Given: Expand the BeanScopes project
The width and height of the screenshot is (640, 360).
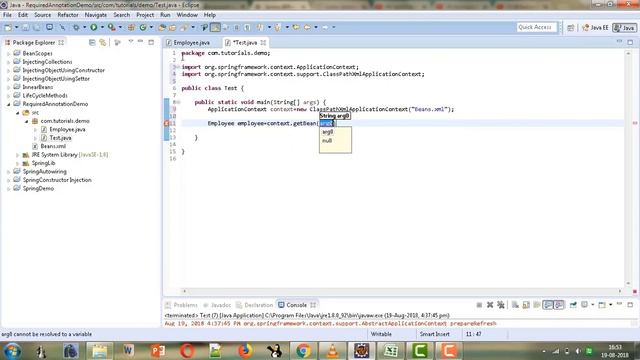Looking at the screenshot, I should click(9, 53).
